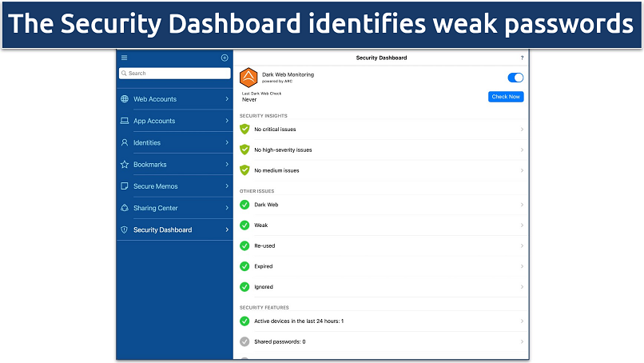Open the hamburger menu icon
This screenshot has width=644, height=363.
124,58
